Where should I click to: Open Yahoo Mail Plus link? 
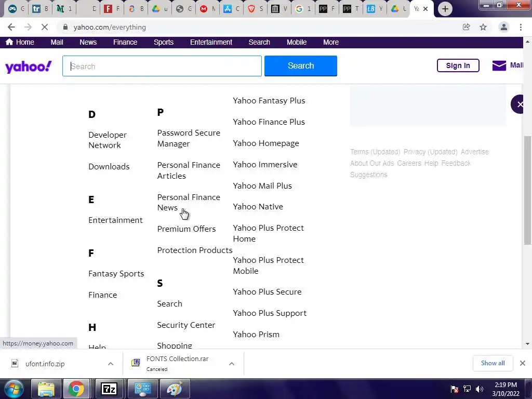coord(262,186)
